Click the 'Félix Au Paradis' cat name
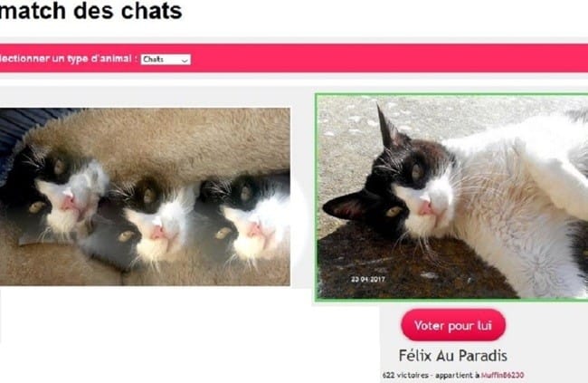Viewport: 588px width, 383px height. point(452,356)
